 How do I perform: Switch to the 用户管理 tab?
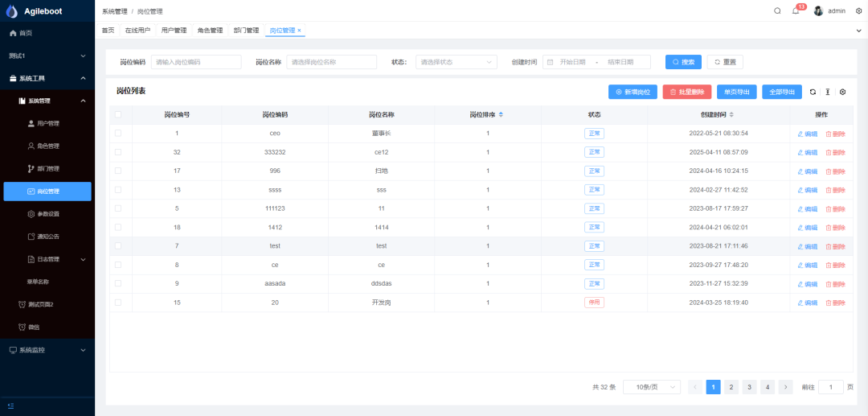pyautogui.click(x=174, y=31)
